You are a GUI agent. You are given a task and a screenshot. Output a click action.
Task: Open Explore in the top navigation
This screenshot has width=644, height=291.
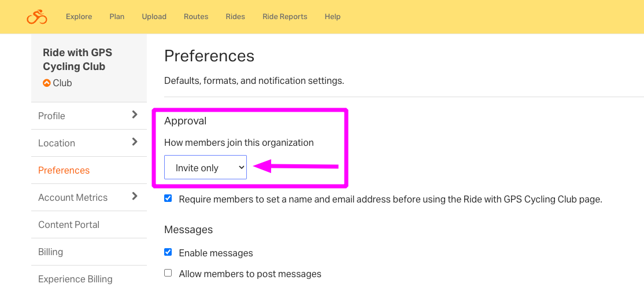pyautogui.click(x=79, y=17)
